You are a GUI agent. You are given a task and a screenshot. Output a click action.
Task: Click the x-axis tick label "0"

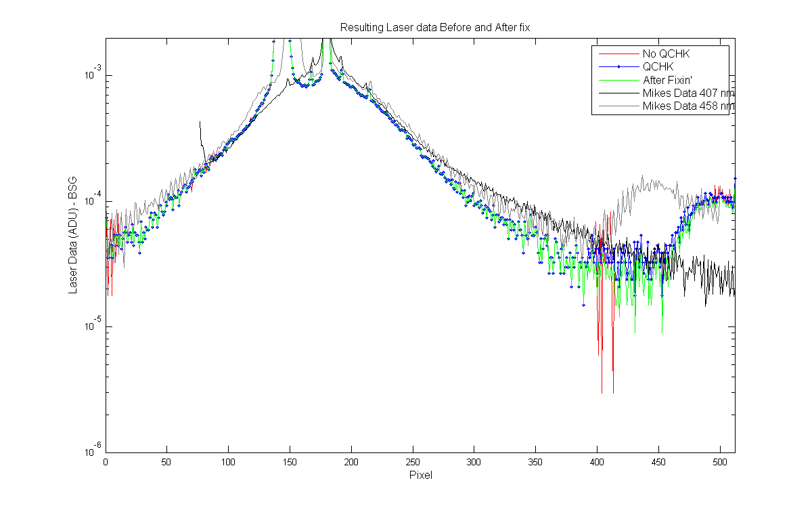[106, 461]
